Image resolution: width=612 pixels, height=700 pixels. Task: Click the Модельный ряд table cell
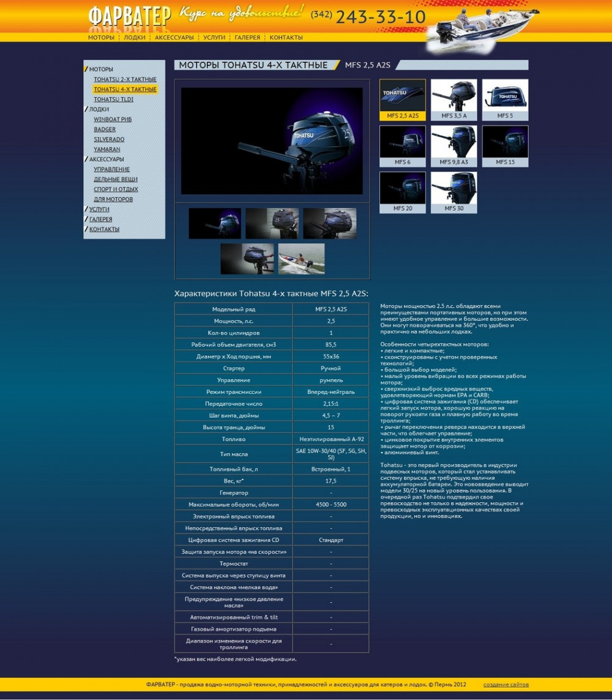233,309
